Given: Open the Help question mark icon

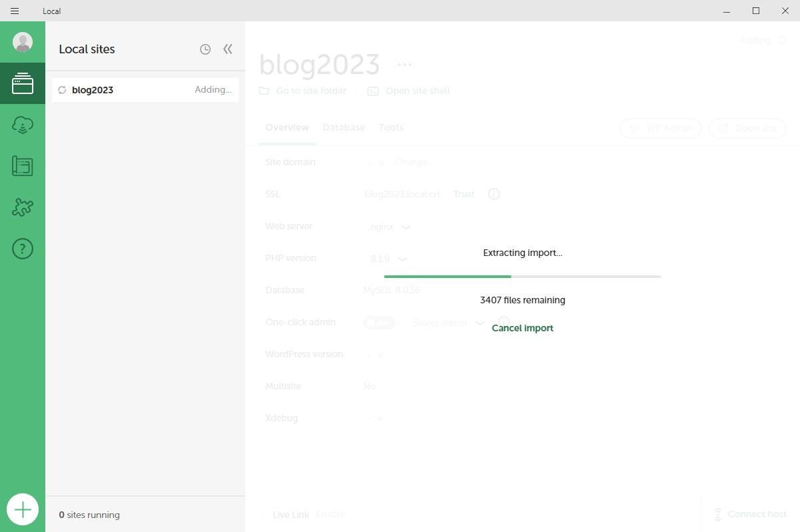Looking at the screenshot, I should (x=23, y=249).
